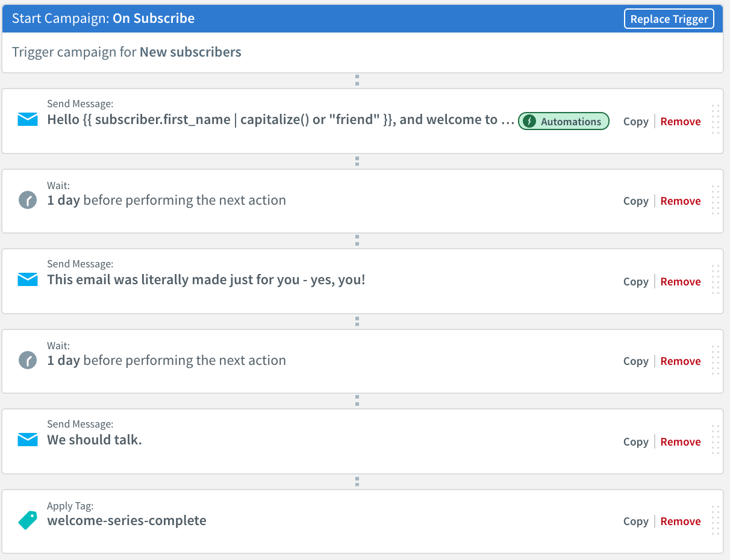Click the green Automations badge

tap(563, 121)
